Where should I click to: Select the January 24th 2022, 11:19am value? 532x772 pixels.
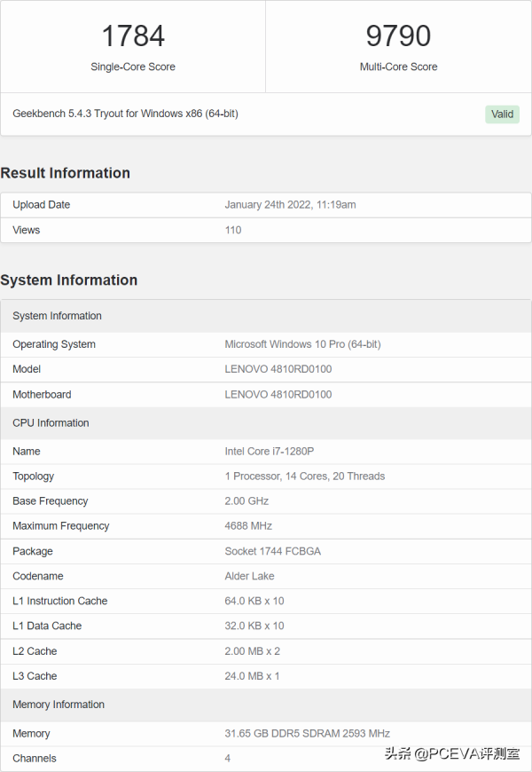coord(290,205)
